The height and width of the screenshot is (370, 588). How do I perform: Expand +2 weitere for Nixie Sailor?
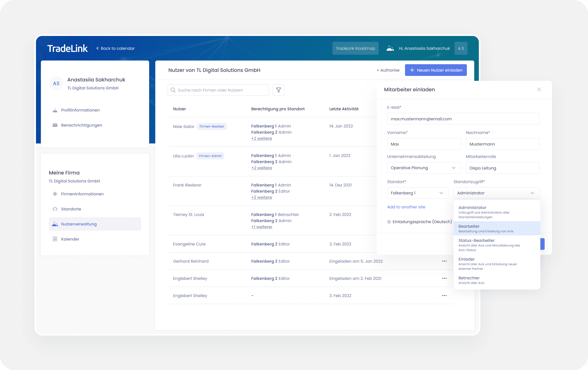(x=261, y=138)
